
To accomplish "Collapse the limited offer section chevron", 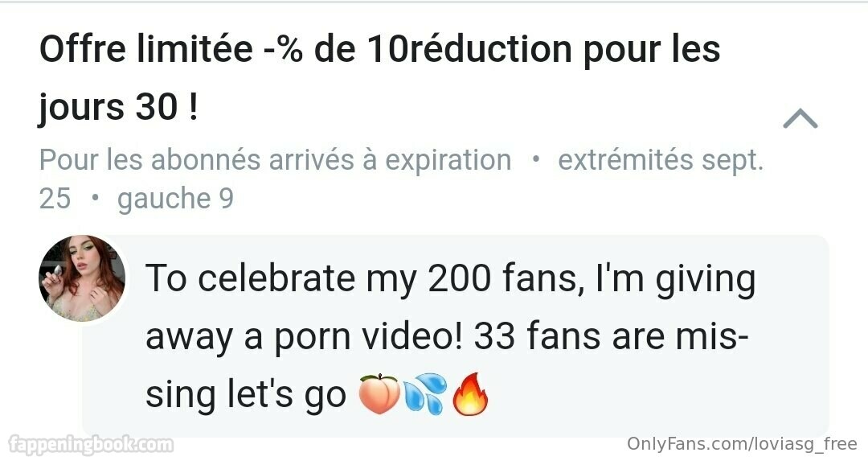I will click(x=800, y=120).
